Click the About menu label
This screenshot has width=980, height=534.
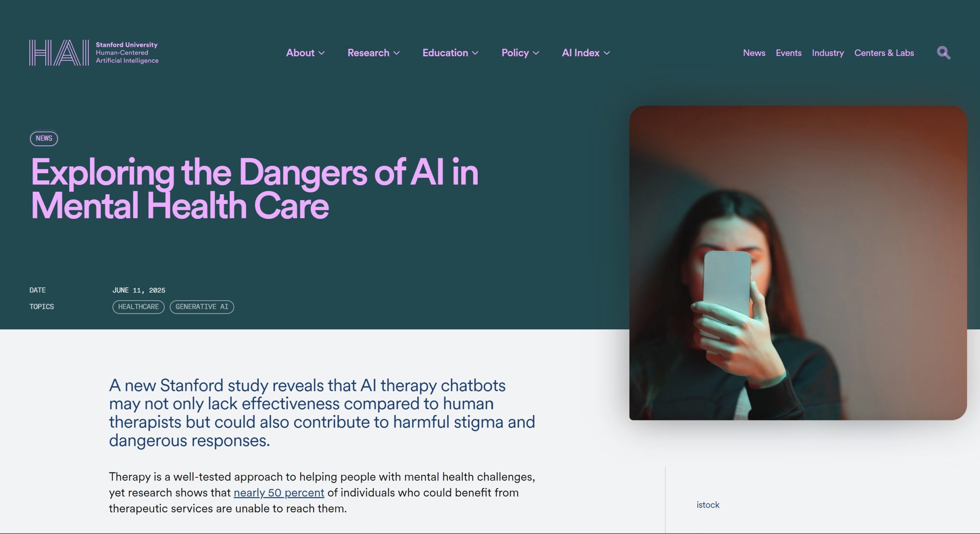[x=300, y=53]
